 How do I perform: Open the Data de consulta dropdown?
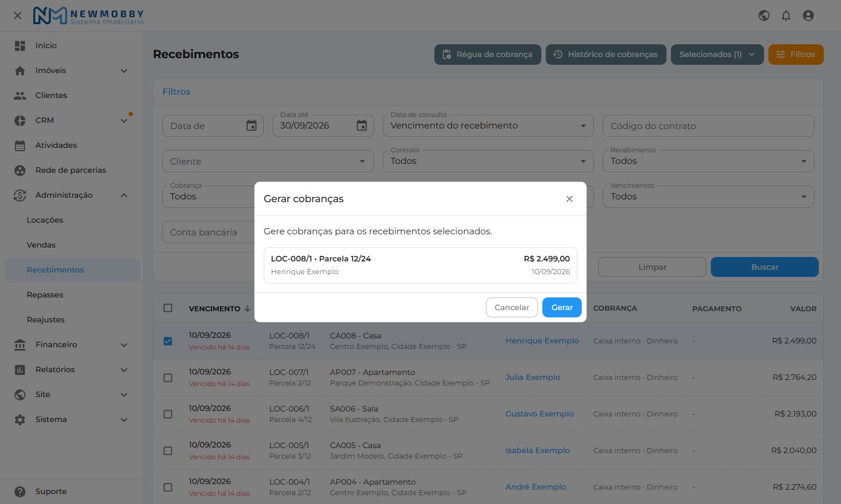tap(488, 126)
